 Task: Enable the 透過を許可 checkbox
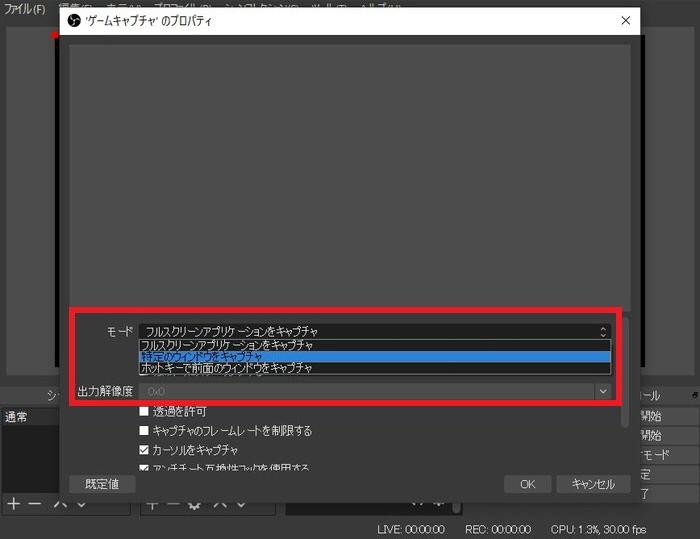tap(144, 411)
